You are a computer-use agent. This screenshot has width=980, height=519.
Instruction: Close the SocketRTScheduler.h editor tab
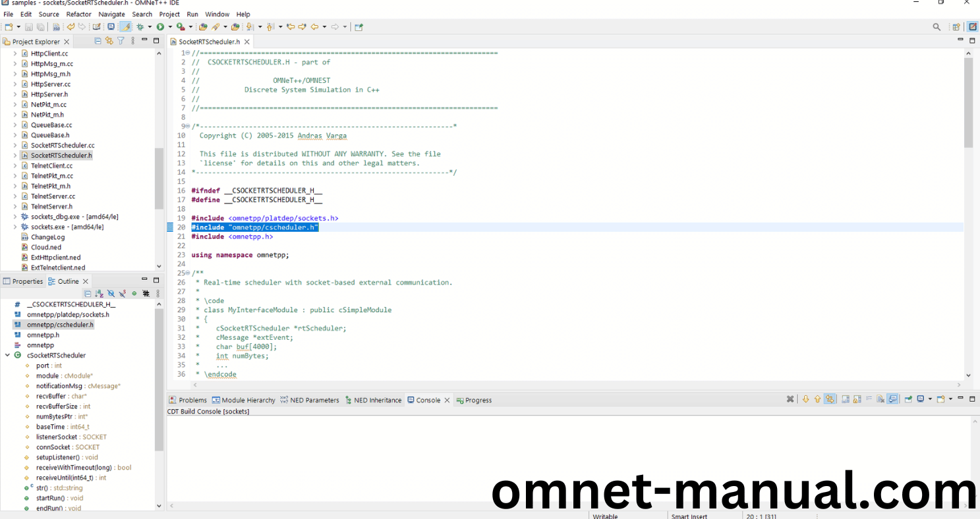coord(247,41)
